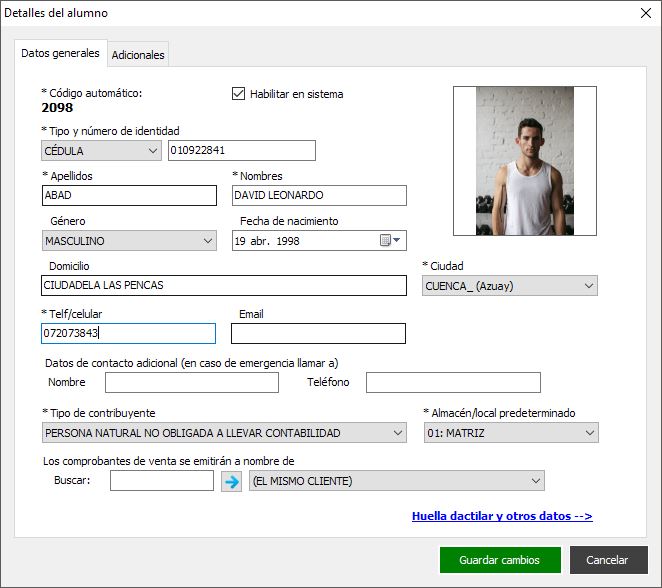Click the Cancelar button
The width and height of the screenshot is (662, 588).
[x=608, y=560]
